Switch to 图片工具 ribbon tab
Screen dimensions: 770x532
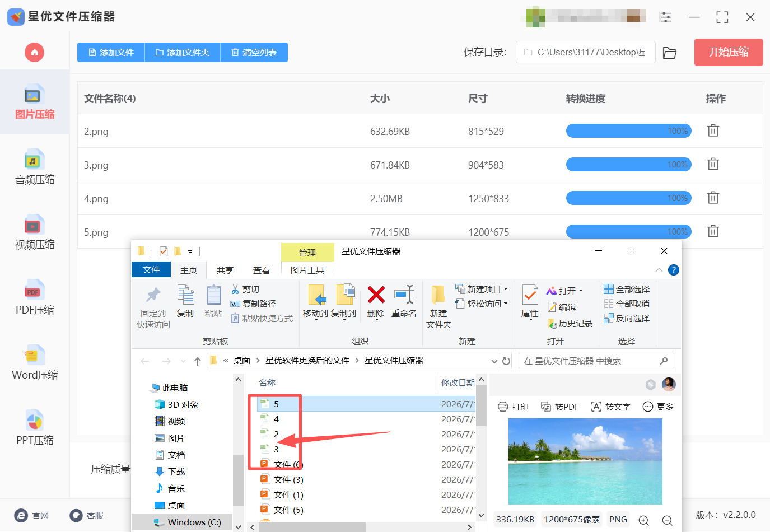click(x=307, y=270)
